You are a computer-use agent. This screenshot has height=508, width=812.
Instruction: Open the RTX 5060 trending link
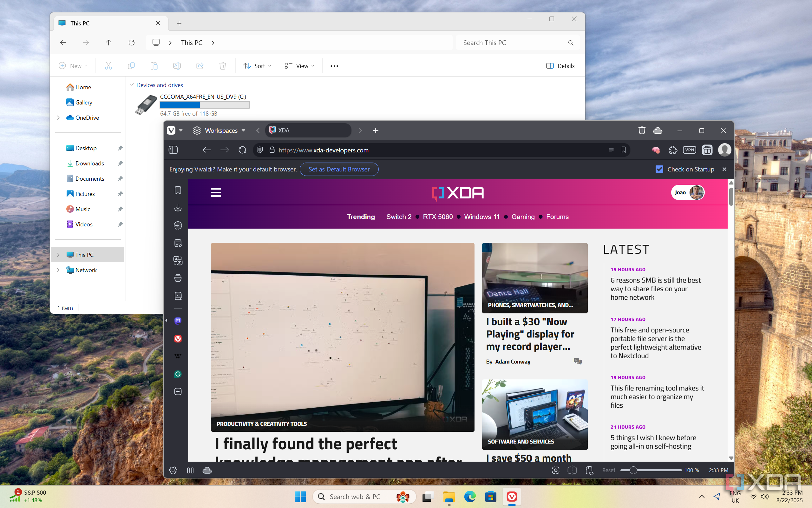point(437,217)
